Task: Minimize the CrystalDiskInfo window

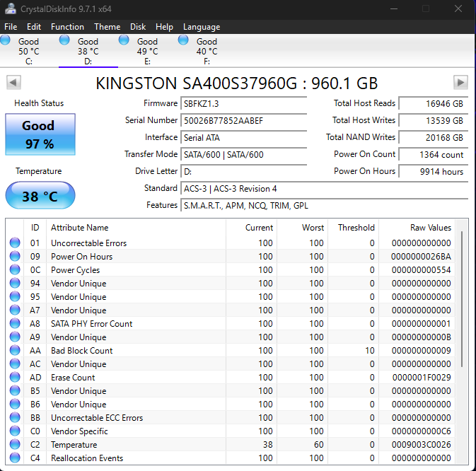Action: pyautogui.click(x=394, y=8)
